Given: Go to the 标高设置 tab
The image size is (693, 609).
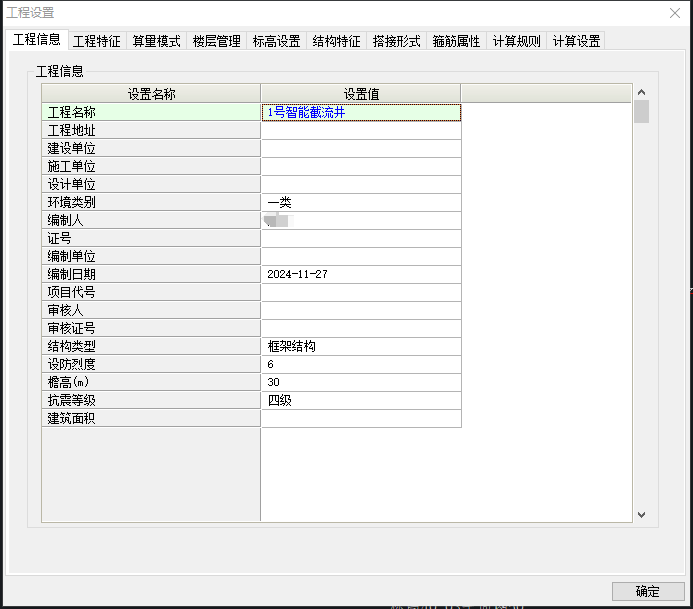Looking at the screenshot, I should click(x=277, y=41).
